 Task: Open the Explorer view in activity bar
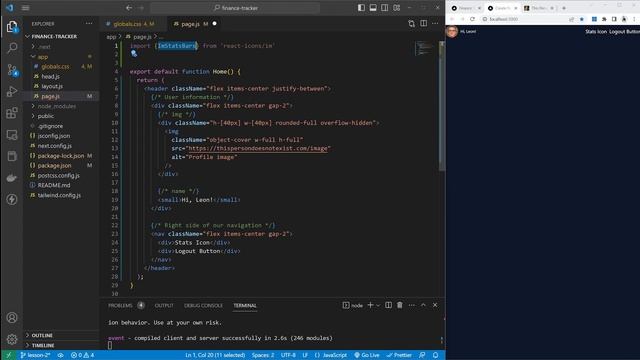coord(12,27)
